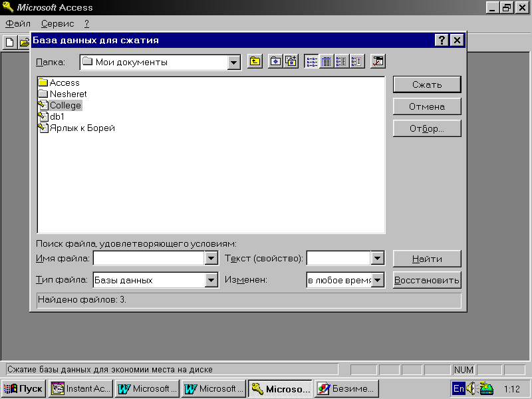Switch to Instant Ac... taskbar window
Screen dimensions: 532x399
pos(80,388)
